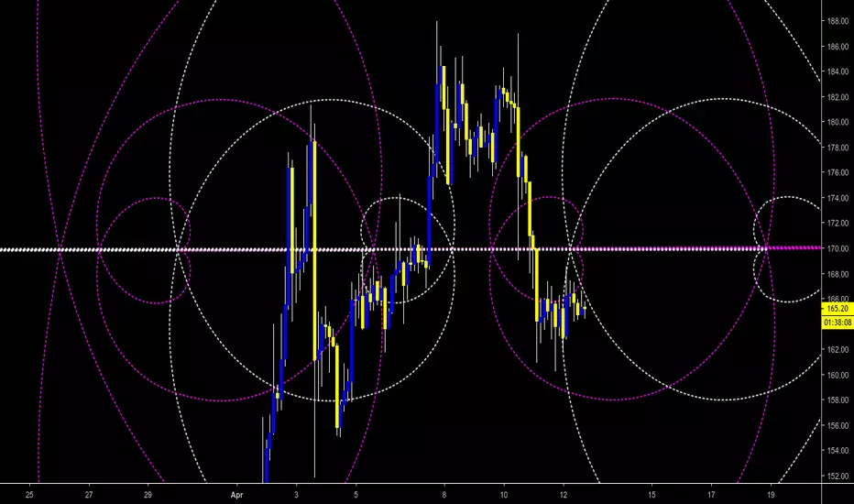Screen dimensions: 854x504
Task: Select the horizontal dotted line at 170.00
Action: point(411,249)
